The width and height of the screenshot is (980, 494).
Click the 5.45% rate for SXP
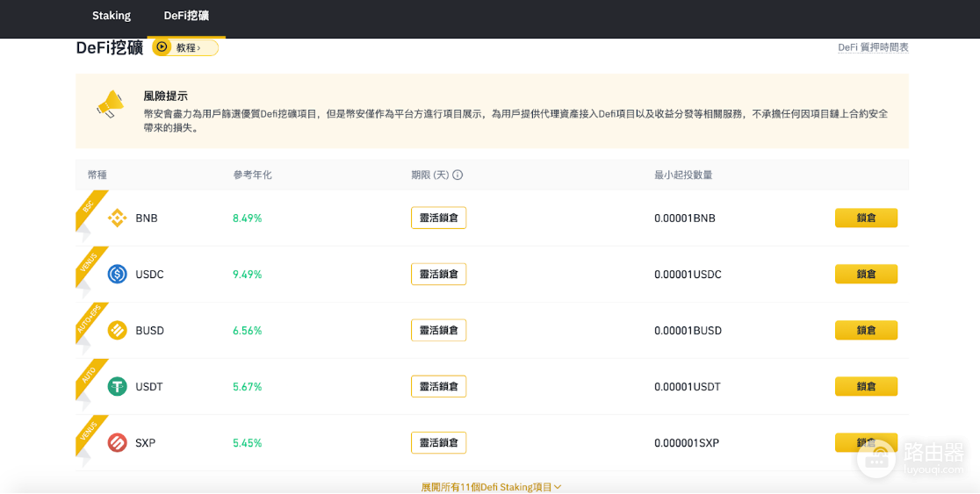(247, 443)
